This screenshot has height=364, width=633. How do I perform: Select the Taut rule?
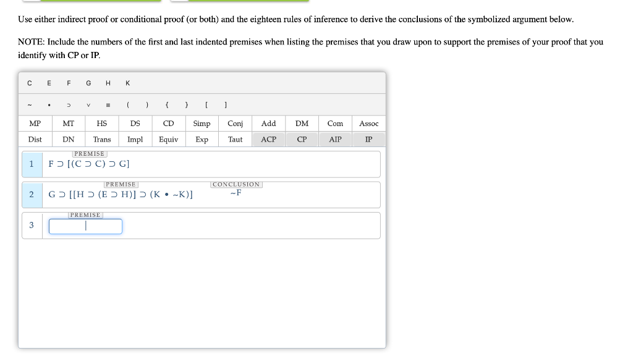tap(235, 139)
